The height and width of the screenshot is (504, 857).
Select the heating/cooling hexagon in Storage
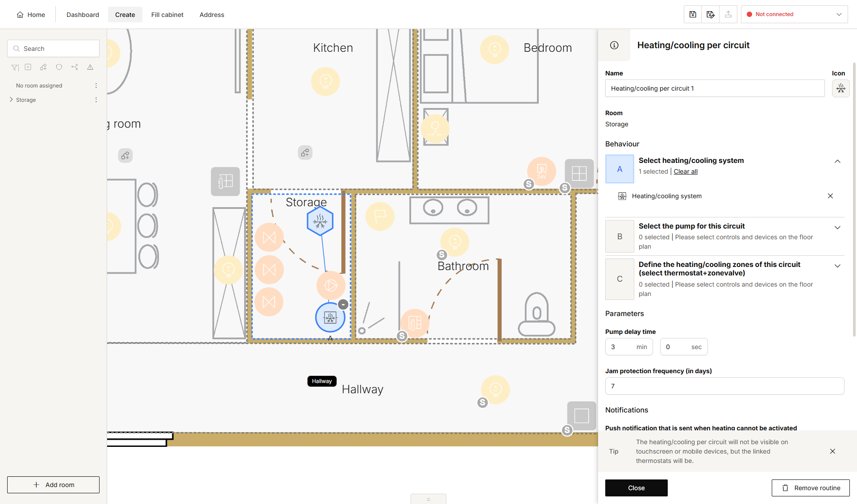[320, 221]
